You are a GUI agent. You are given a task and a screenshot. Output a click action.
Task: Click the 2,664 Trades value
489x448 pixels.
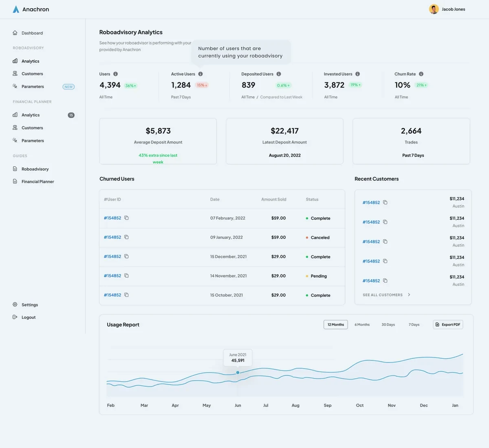pos(411,131)
